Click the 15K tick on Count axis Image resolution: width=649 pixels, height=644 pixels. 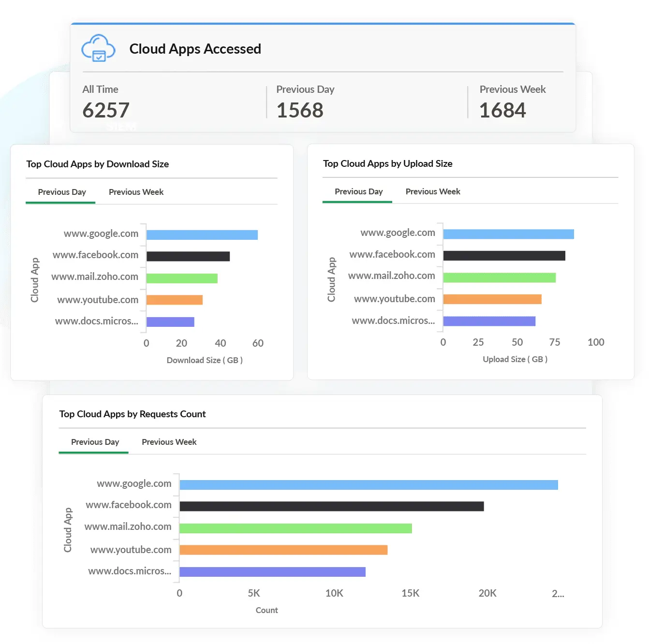[411, 593]
